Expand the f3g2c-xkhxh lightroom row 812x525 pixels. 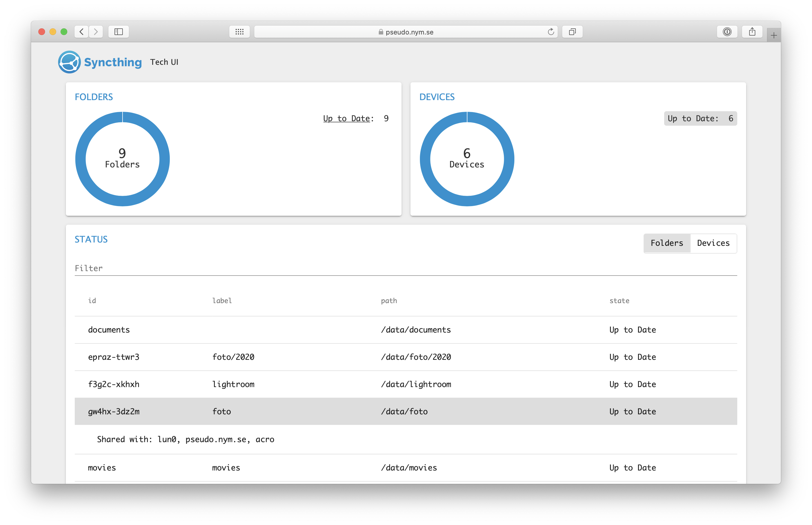[x=405, y=384]
